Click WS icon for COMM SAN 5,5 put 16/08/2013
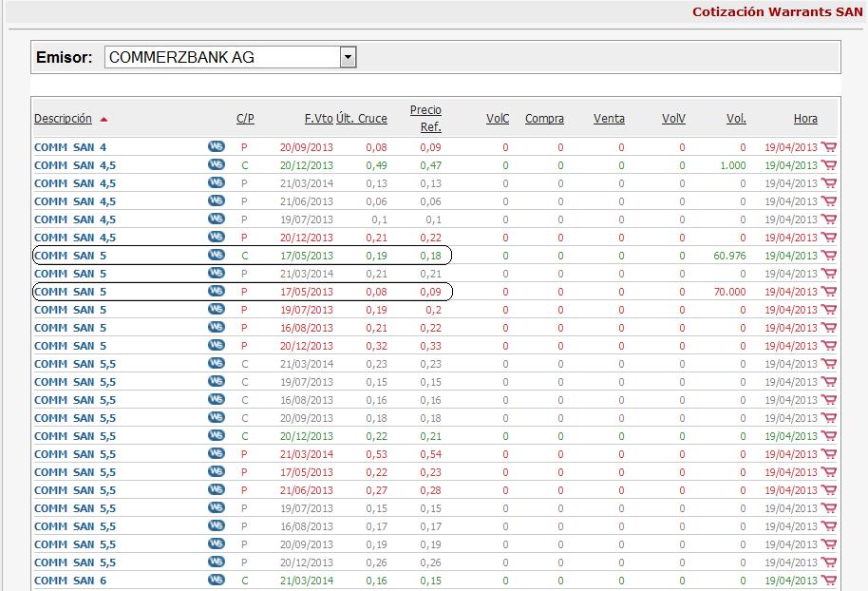This screenshot has width=868, height=591. [217, 525]
